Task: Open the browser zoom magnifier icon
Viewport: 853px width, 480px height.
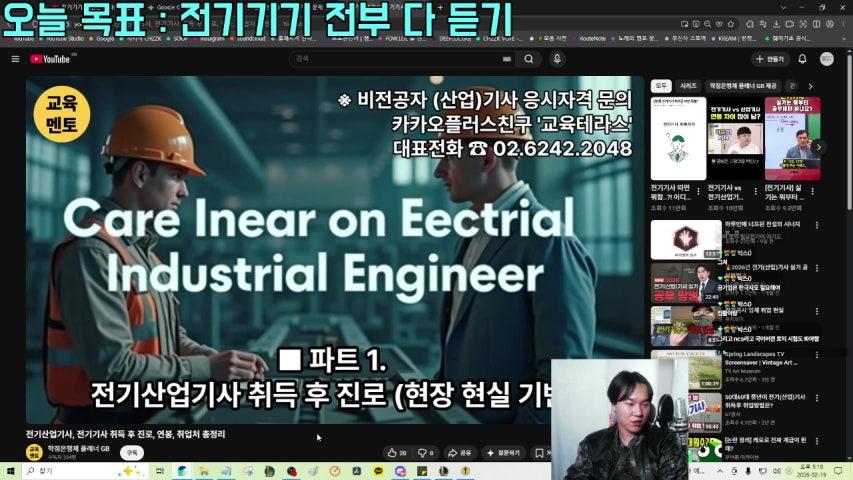Action: point(707,24)
